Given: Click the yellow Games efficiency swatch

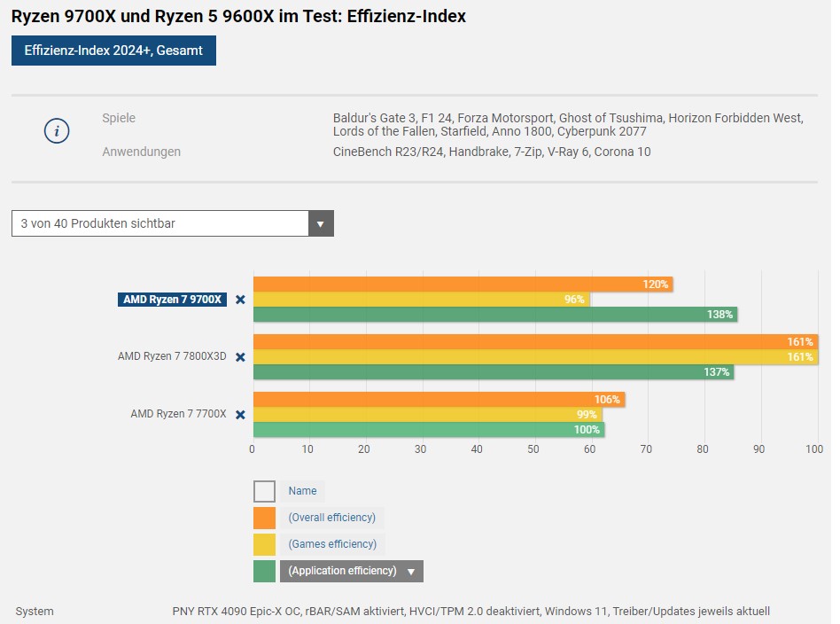Looking at the screenshot, I should click(265, 544).
